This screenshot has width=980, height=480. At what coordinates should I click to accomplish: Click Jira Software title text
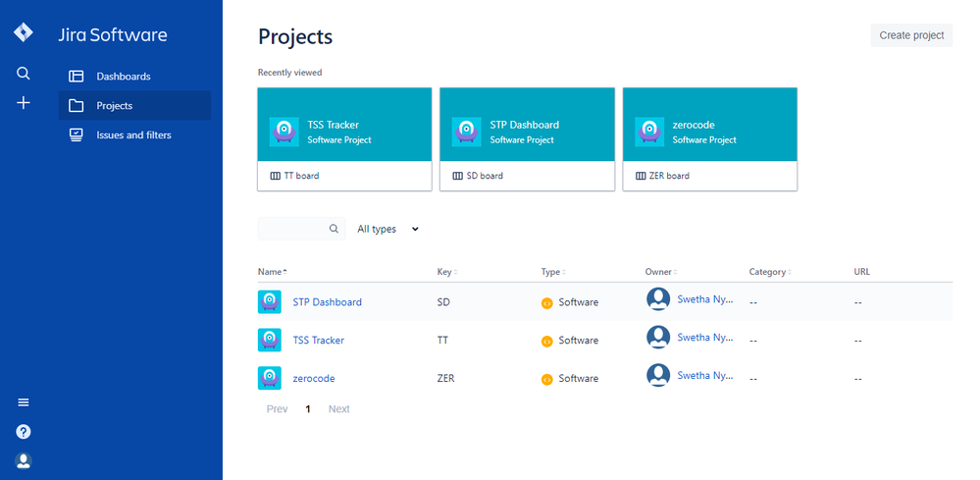coord(113,35)
